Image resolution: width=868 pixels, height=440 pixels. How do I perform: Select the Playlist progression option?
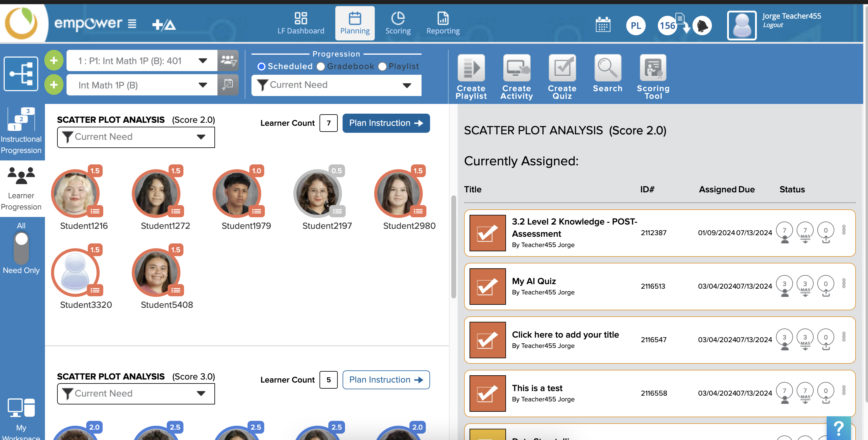382,67
